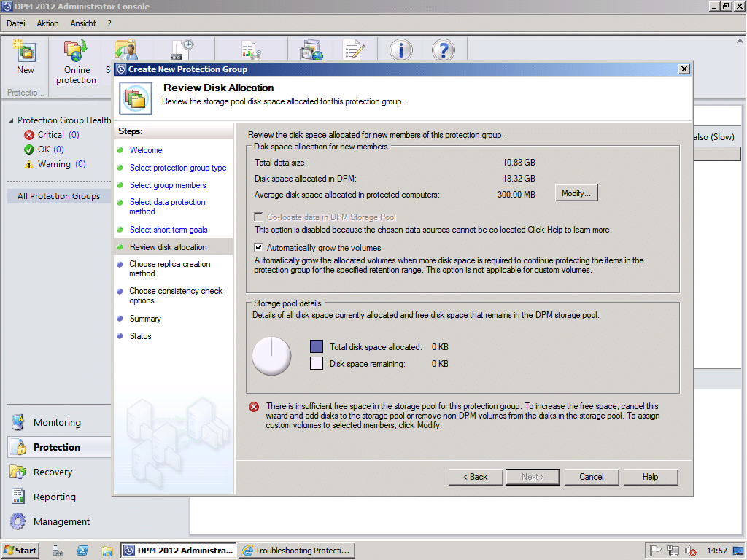This screenshot has height=560, width=747.
Task: Click the blue information ribbon icon
Action: (400, 50)
